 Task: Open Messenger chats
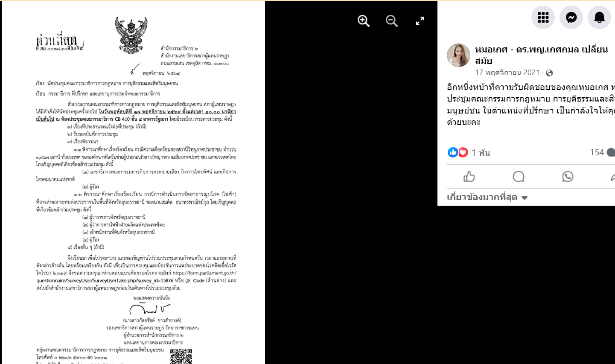(x=571, y=17)
